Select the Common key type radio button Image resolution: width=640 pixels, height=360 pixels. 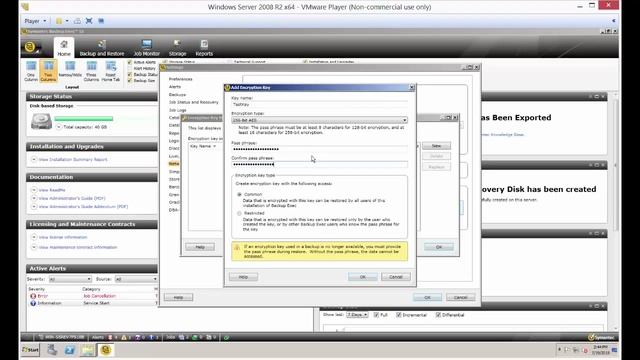(x=240, y=195)
